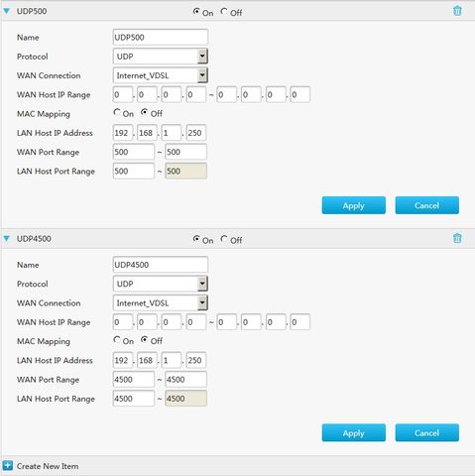
Task: Click 168 octet in UDP500 LAN IP
Action: point(147,133)
